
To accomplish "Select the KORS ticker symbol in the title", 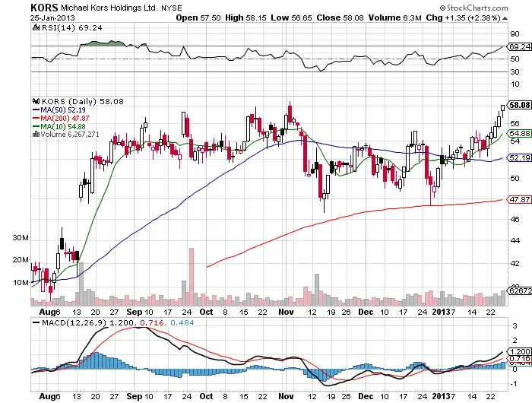I will point(44,8).
